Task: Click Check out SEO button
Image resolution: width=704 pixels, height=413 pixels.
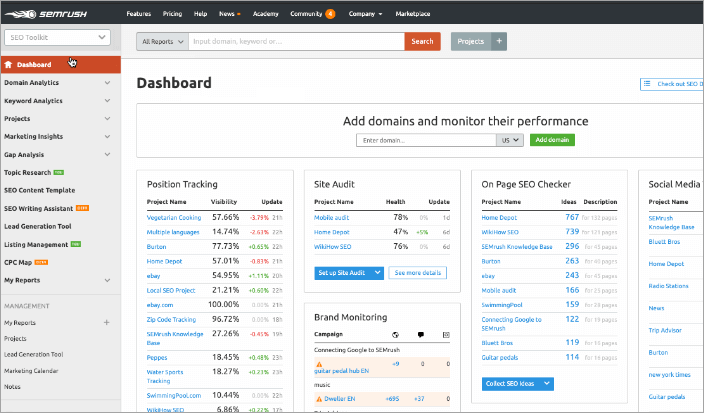Action: pos(672,84)
